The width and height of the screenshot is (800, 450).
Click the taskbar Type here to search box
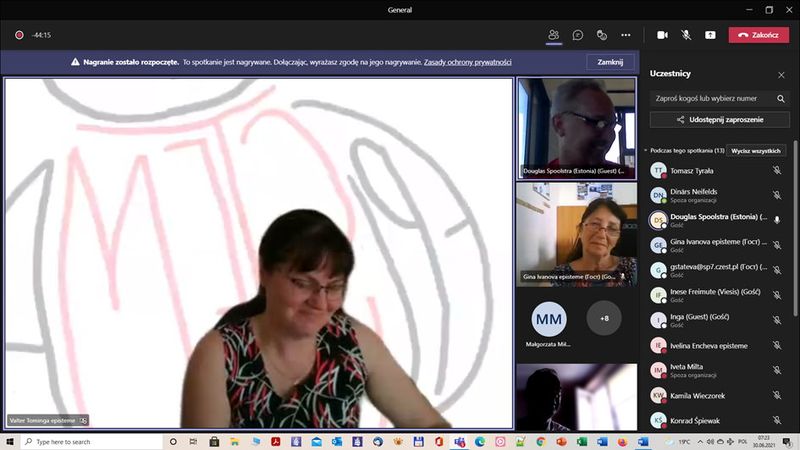pyautogui.click(x=92, y=441)
